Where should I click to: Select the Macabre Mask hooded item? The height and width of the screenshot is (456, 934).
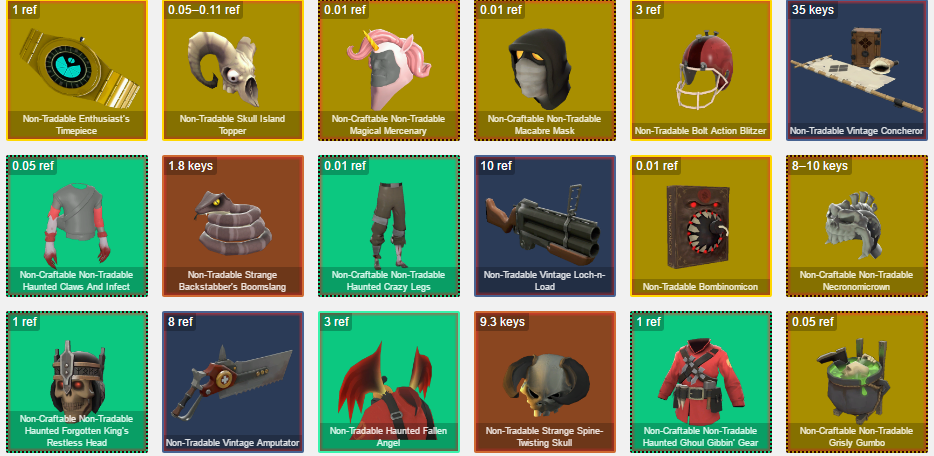pos(544,70)
